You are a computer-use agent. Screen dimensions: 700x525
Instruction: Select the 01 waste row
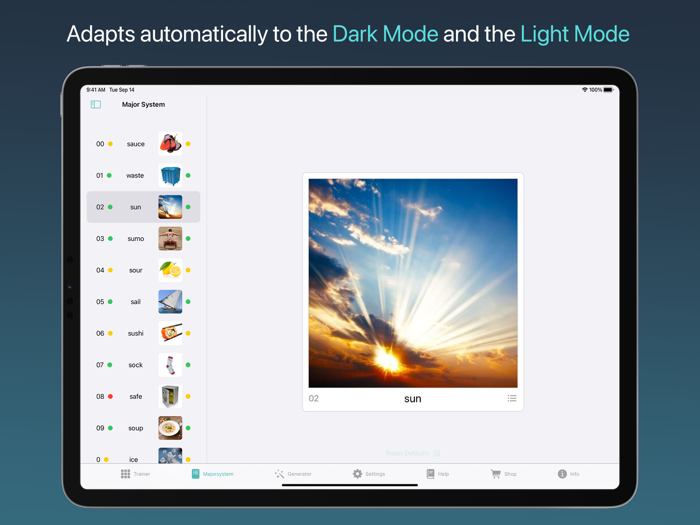(x=143, y=175)
